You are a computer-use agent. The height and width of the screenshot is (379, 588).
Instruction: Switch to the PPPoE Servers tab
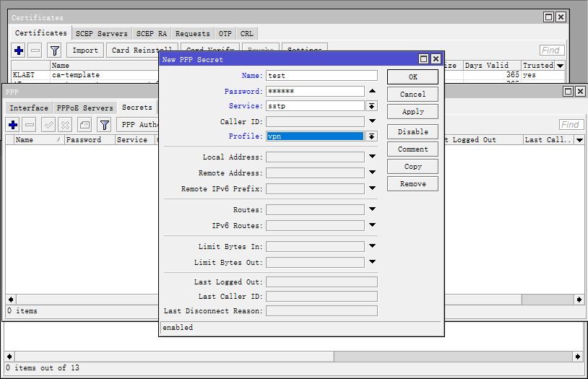click(85, 108)
